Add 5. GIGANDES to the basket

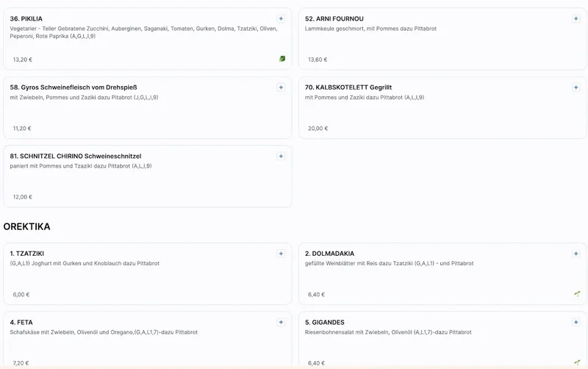576,322
